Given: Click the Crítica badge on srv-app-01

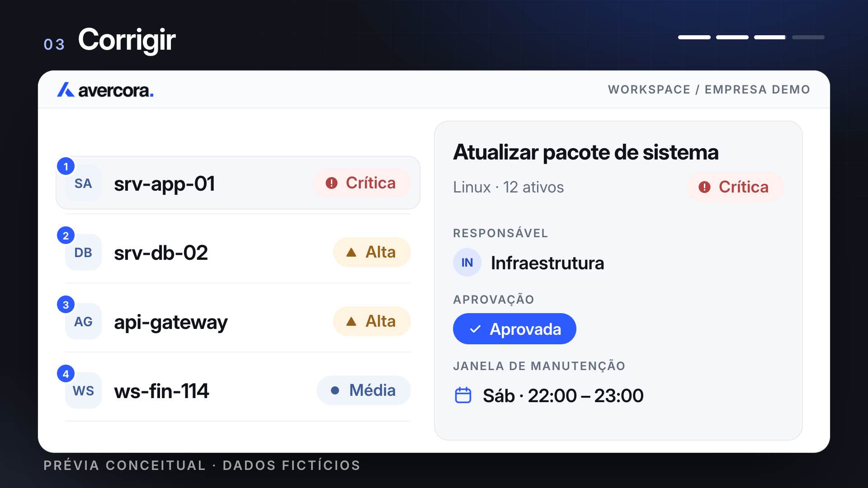Looking at the screenshot, I should [362, 183].
